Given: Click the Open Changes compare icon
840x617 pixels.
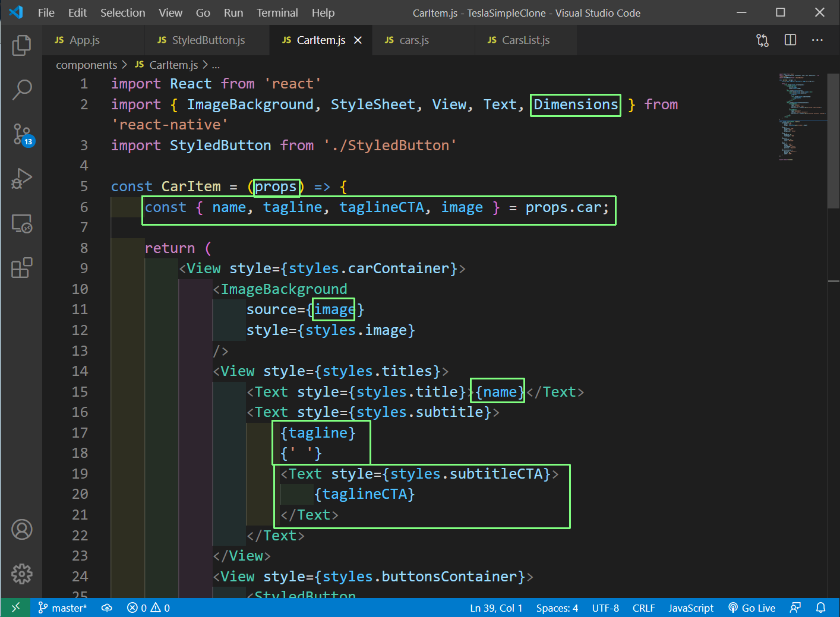Looking at the screenshot, I should [x=762, y=40].
